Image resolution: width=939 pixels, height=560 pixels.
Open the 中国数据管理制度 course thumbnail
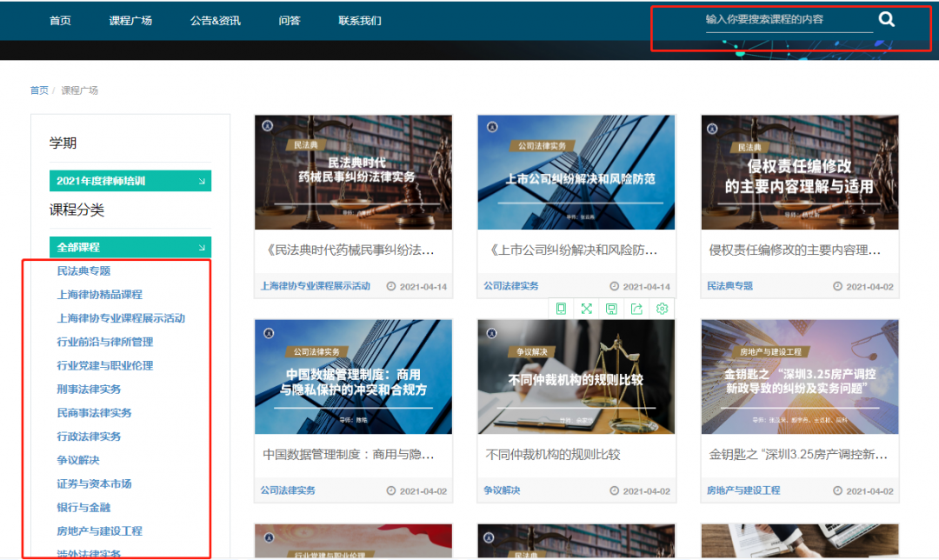point(353,377)
